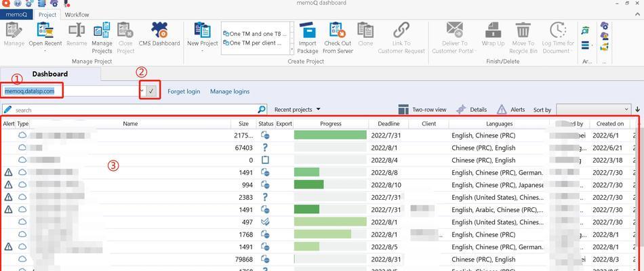Viewport: 644px width, 271px height.
Task: Sort by the Languages column header
Action: 500,123
